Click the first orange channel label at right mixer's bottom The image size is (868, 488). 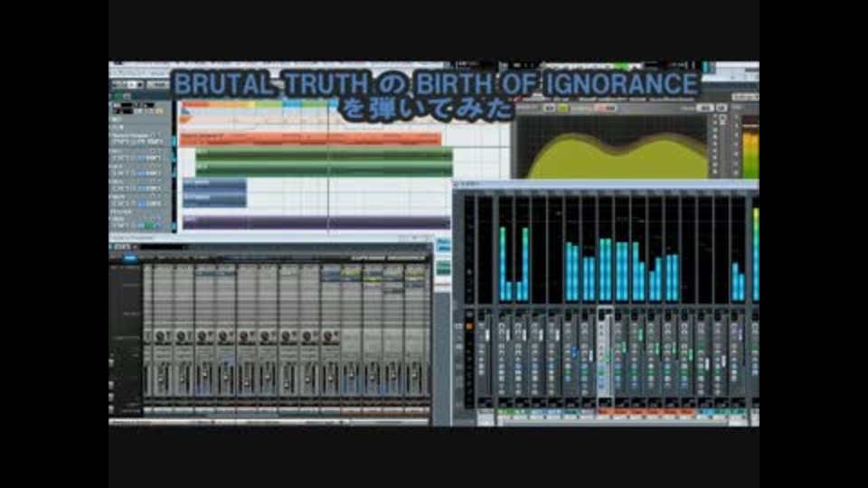pos(605,412)
